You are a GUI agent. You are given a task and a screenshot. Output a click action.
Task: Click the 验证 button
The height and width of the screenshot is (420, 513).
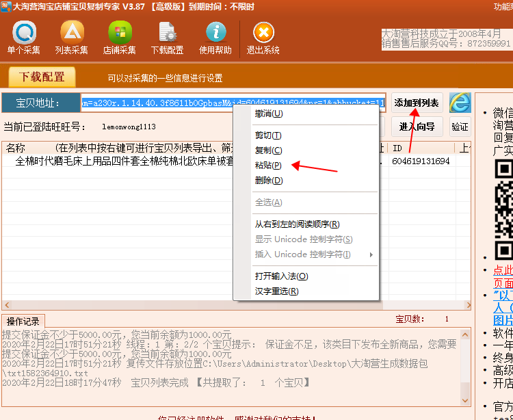point(460,127)
